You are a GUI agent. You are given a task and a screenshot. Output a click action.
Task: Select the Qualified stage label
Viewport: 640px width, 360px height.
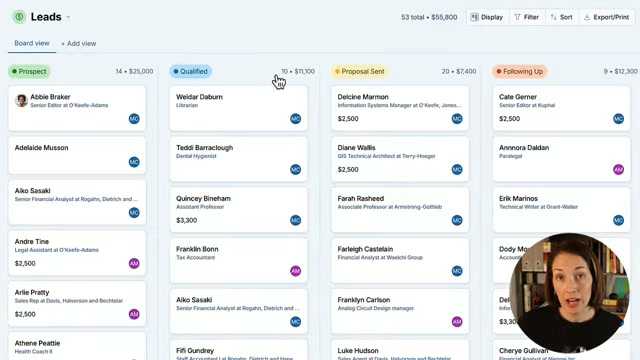point(191,71)
